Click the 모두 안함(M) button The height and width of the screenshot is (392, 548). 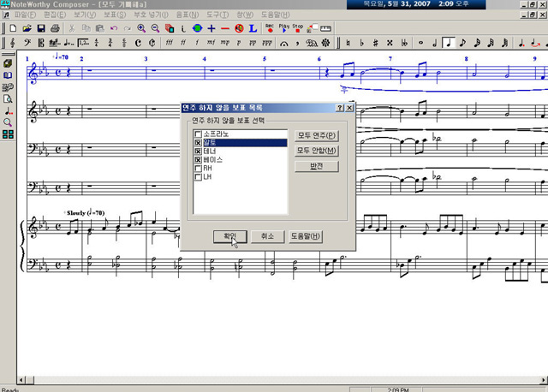pos(317,151)
